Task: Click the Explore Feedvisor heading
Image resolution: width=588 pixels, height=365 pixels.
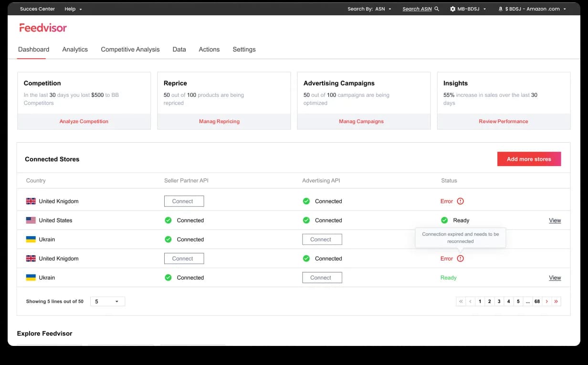Action: click(x=44, y=334)
